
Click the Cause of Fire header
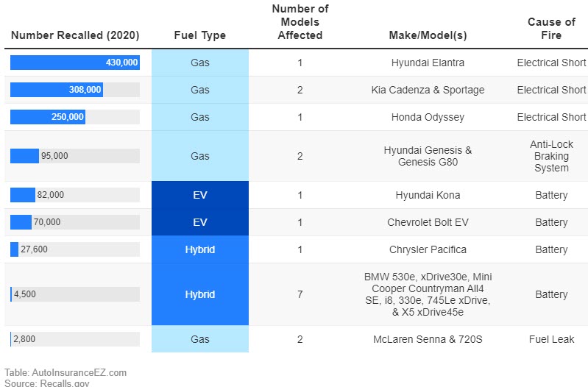pyautogui.click(x=551, y=28)
